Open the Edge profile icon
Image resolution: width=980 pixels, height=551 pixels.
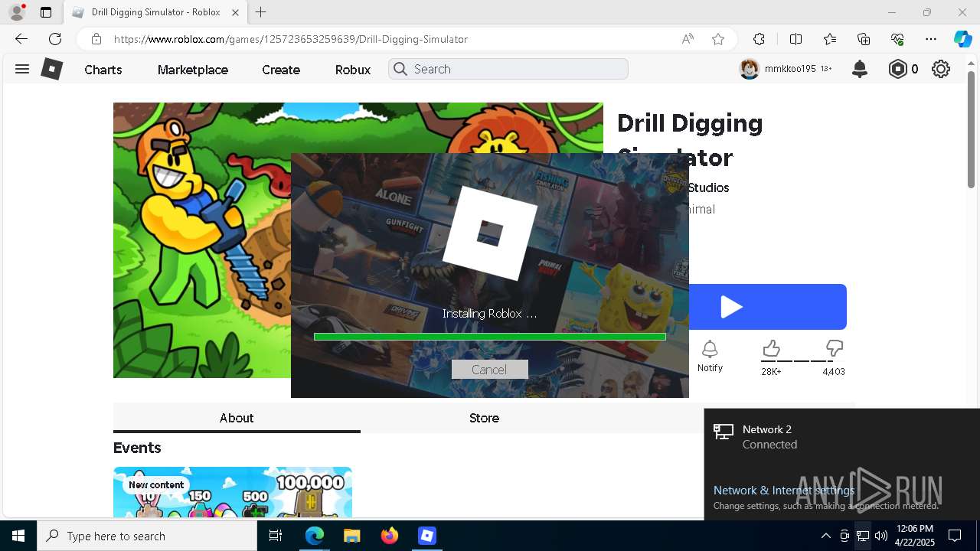pos(17,12)
